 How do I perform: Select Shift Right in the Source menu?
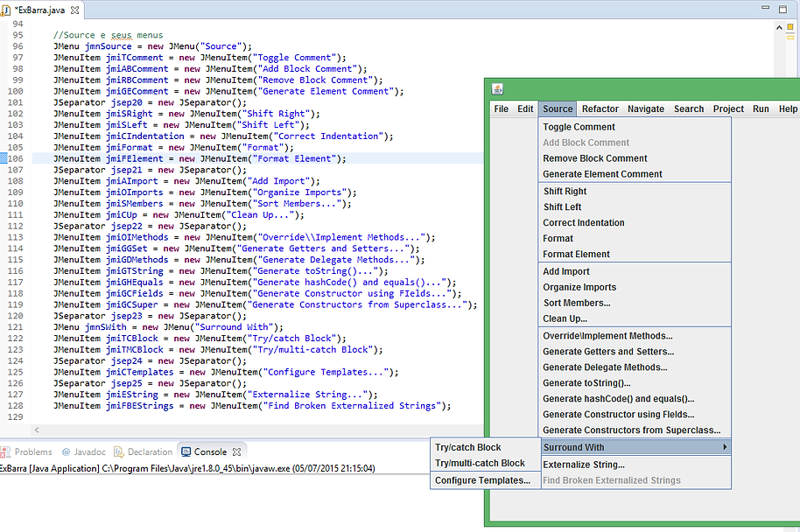tap(635, 192)
